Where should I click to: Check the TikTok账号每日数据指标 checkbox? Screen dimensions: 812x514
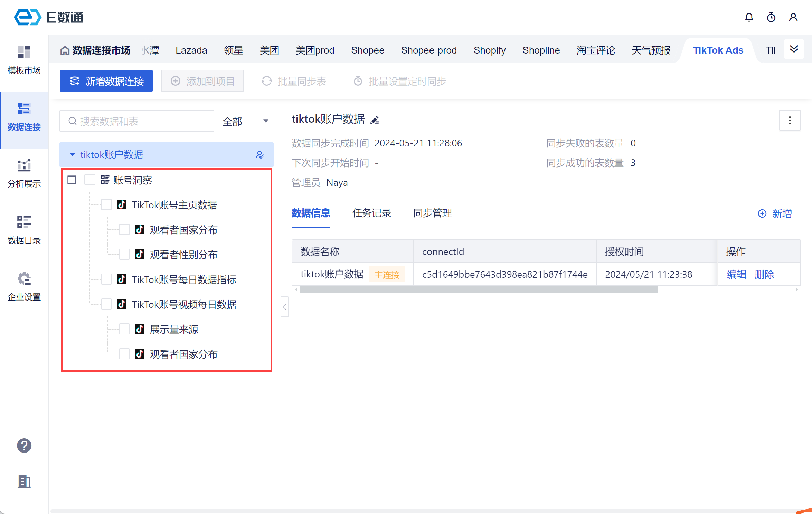pyautogui.click(x=106, y=279)
